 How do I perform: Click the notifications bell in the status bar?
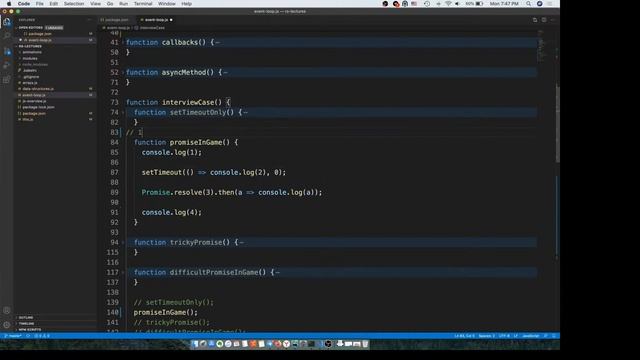pyautogui.click(x=554, y=336)
